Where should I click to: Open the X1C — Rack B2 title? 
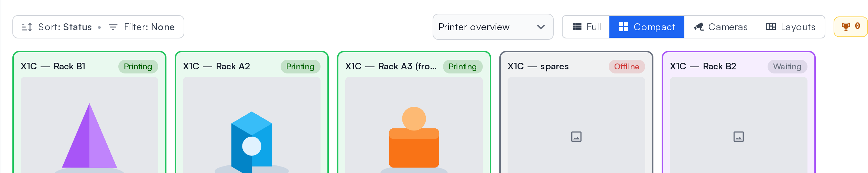pos(703,66)
